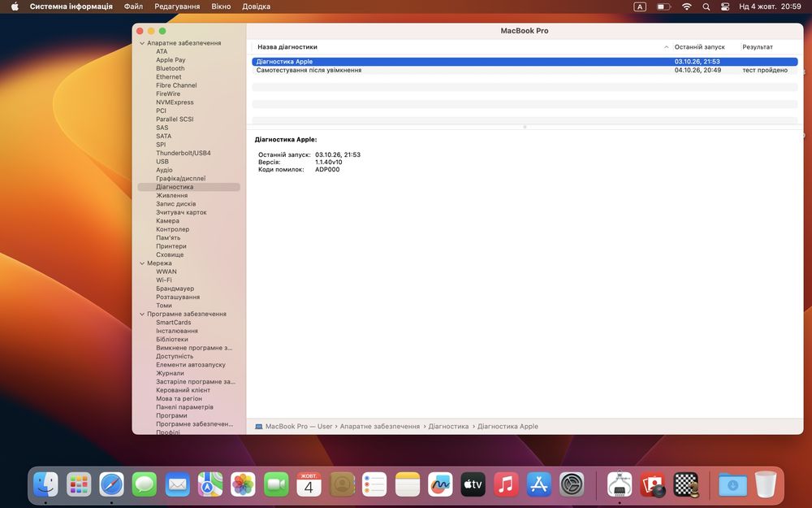Select Сховище in sidebar

170,254
